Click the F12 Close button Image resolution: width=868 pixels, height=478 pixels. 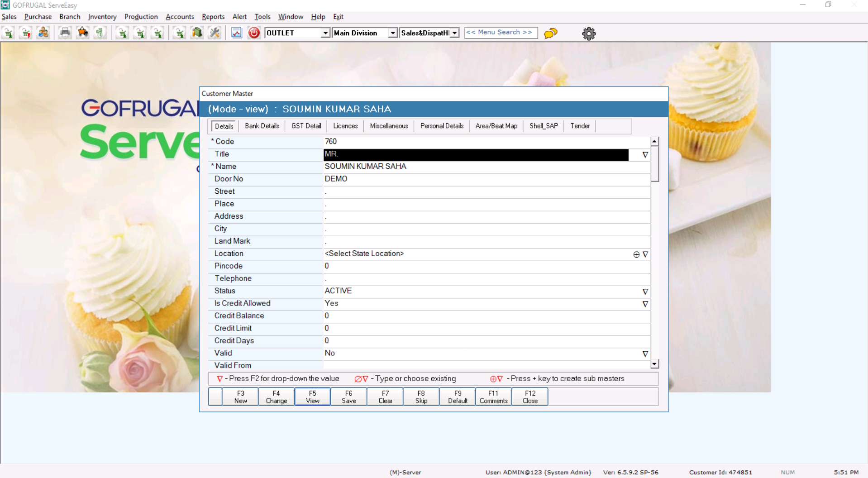click(x=529, y=397)
